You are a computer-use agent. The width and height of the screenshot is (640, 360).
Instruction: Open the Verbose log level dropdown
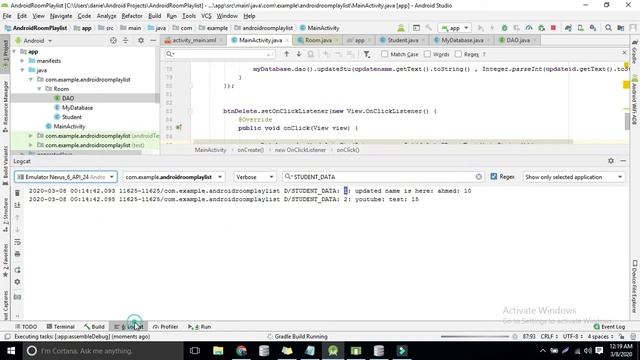254,177
